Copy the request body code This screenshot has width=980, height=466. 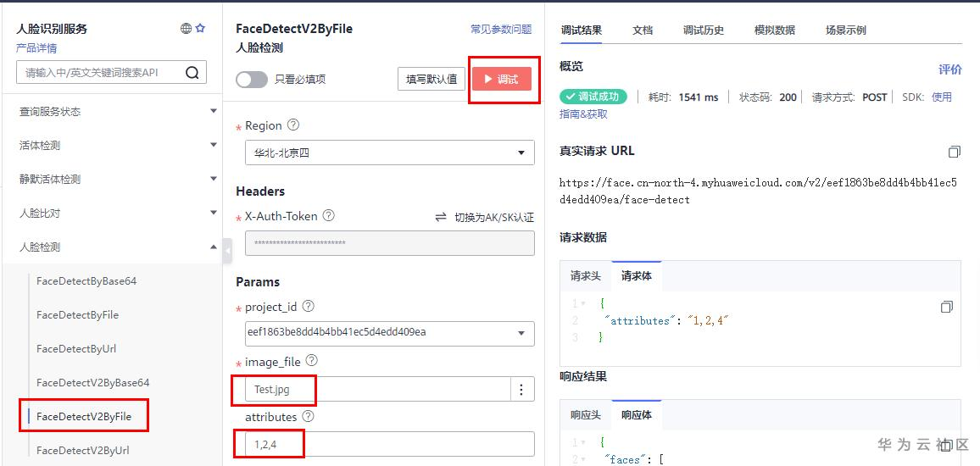click(x=946, y=307)
